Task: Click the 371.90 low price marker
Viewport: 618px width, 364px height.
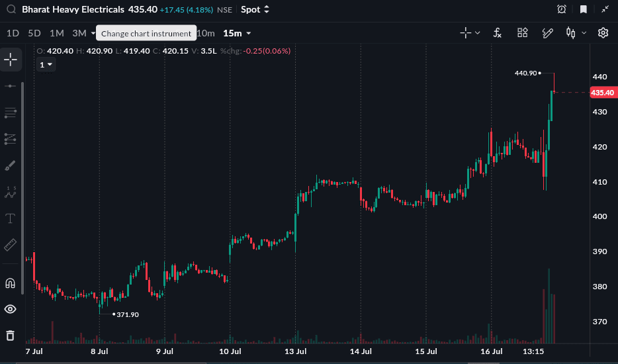Action: pos(128,315)
